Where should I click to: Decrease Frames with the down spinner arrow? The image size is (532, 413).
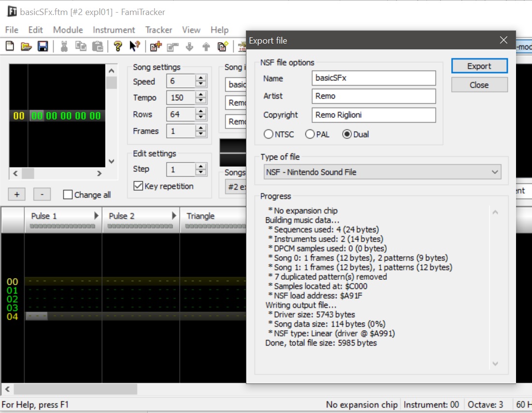coord(201,134)
